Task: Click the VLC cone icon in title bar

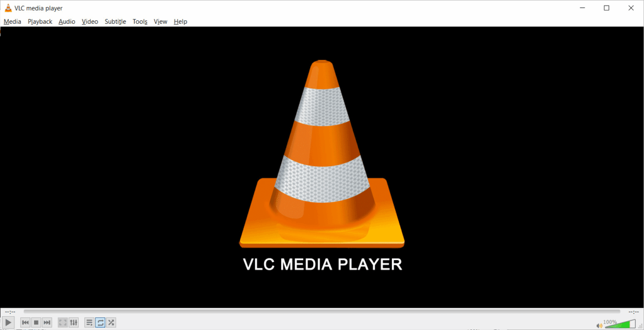Action: tap(8, 8)
